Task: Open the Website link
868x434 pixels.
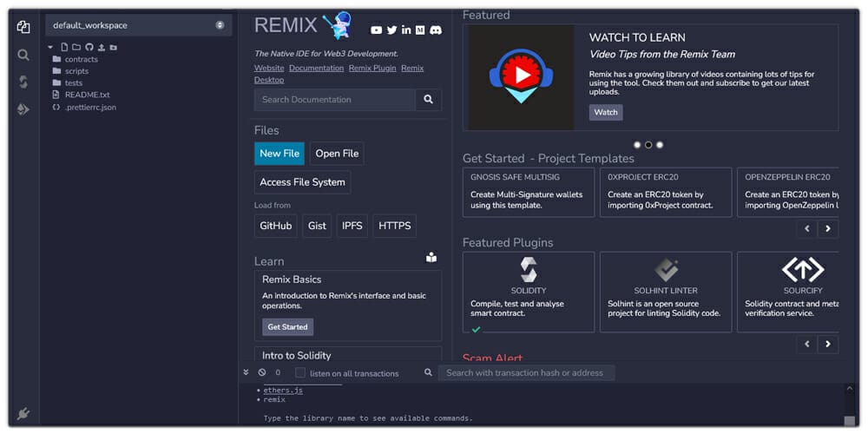Action: (269, 68)
